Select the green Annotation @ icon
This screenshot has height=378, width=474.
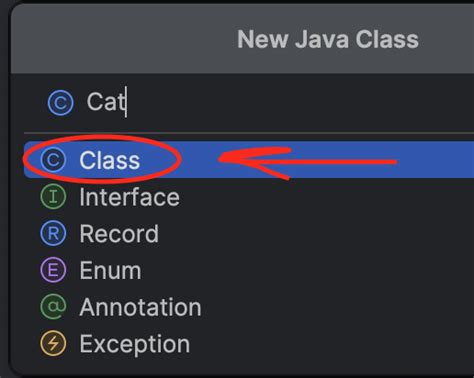pos(53,307)
